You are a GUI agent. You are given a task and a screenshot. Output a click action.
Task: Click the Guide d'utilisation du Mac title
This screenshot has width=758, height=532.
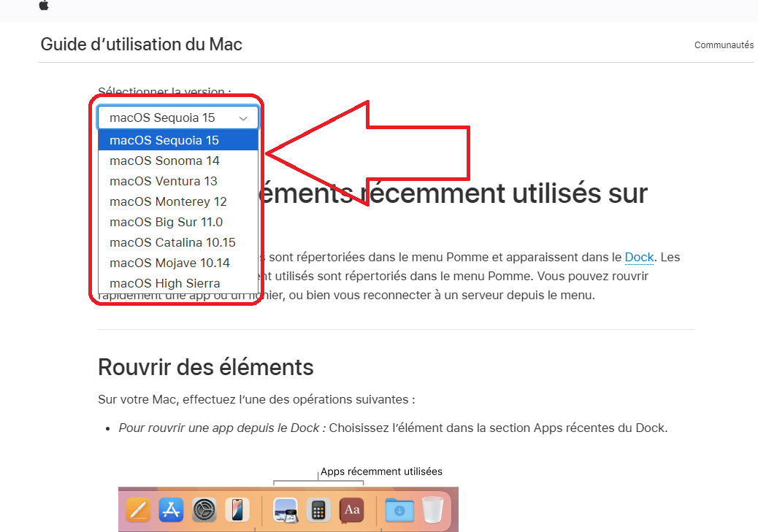click(141, 45)
